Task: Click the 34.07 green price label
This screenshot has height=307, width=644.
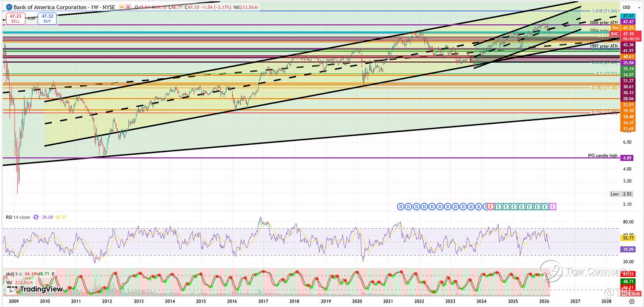Action: click(628, 75)
